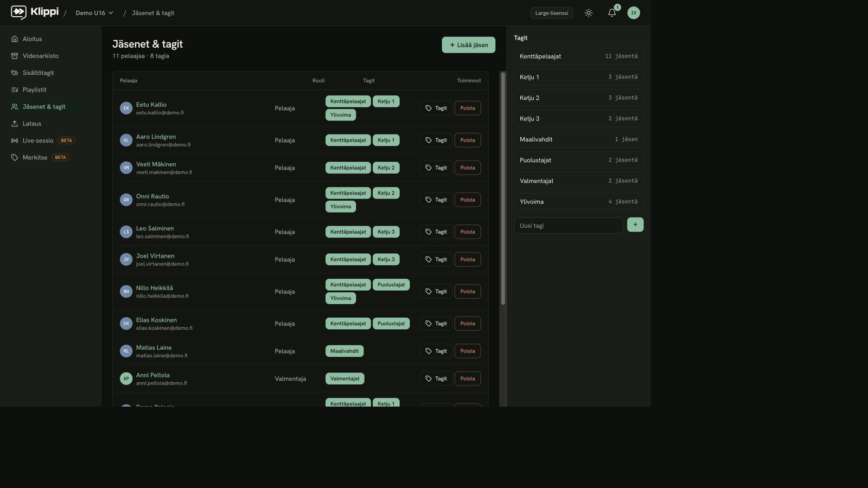Expand the Demo U16 team dropdown

[x=94, y=13]
